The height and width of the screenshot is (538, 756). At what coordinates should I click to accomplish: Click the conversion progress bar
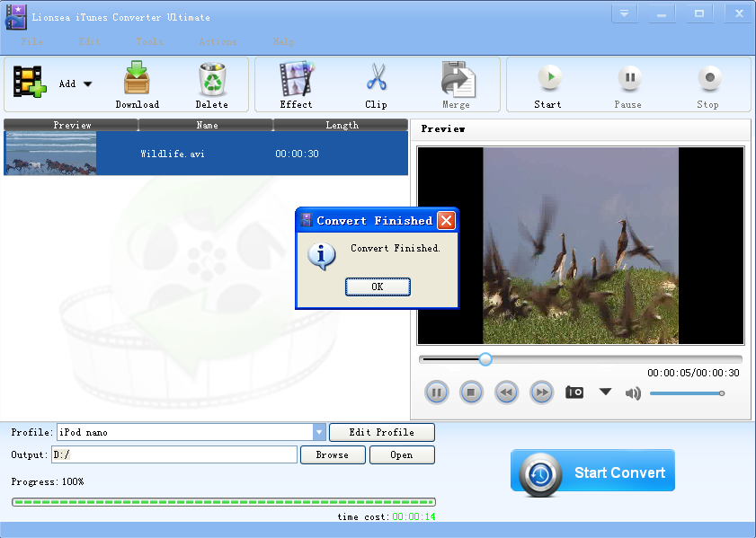(224, 502)
